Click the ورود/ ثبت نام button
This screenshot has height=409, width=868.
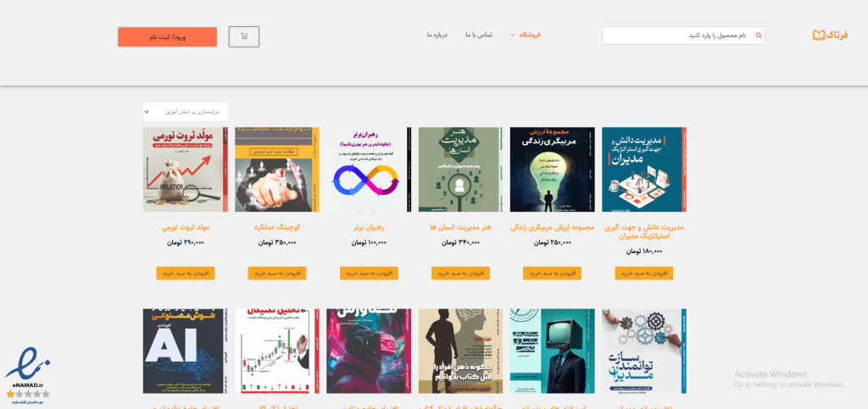coord(167,37)
